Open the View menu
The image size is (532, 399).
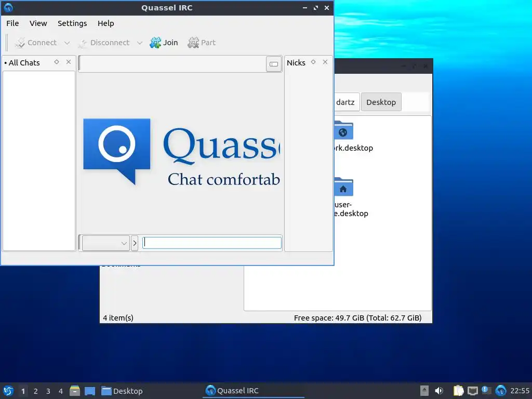(x=38, y=23)
